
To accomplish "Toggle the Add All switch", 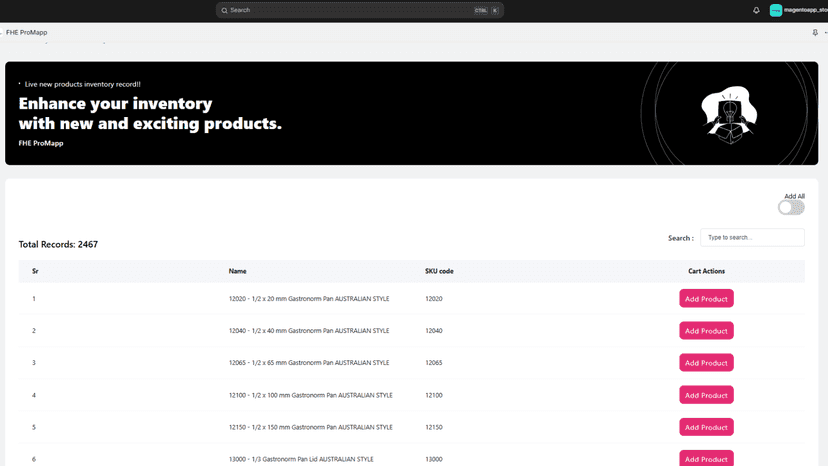I will coord(791,208).
